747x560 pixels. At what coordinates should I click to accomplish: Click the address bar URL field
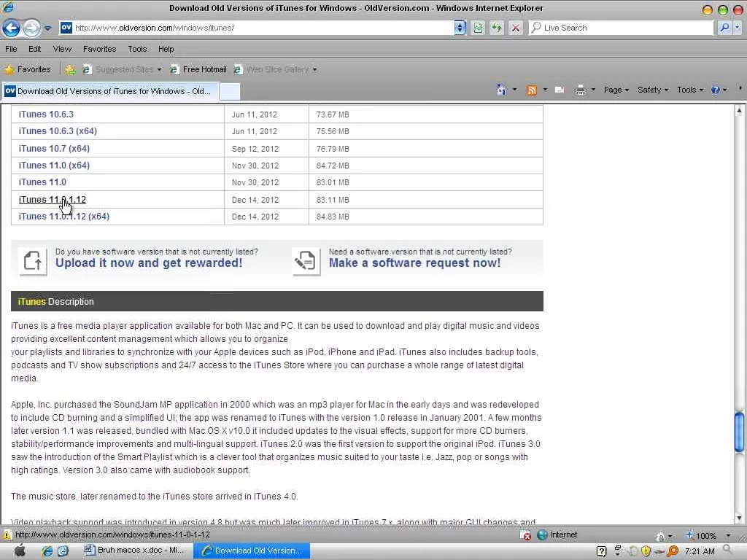(x=258, y=28)
